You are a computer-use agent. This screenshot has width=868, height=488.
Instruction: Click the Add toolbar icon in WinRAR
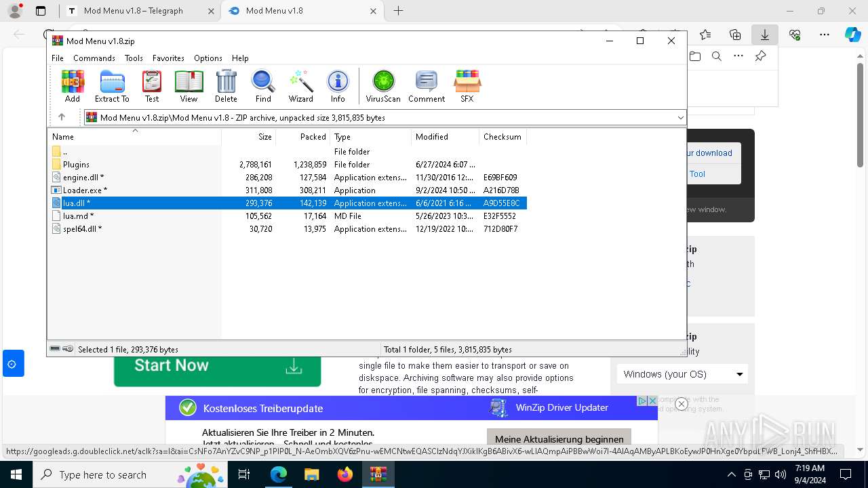tap(73, 86)
